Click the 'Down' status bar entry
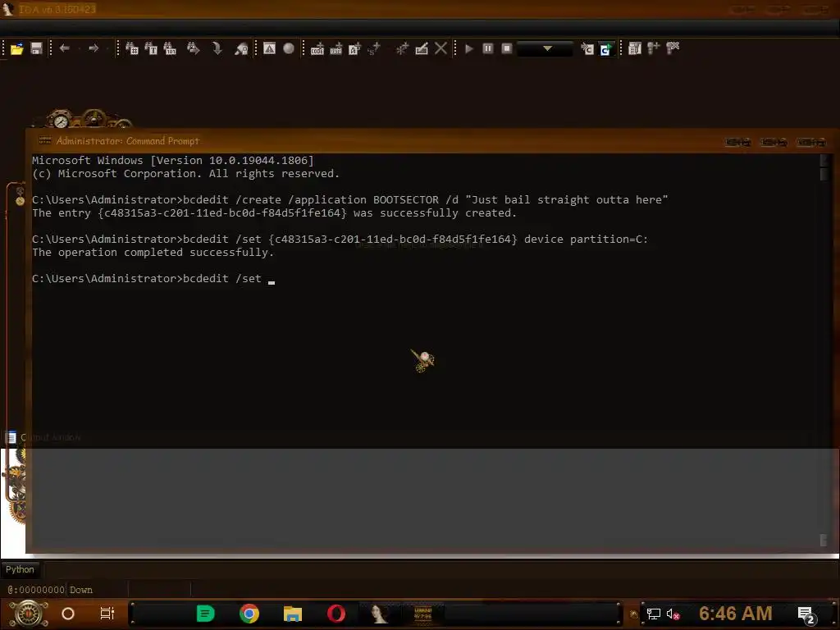840x630 pixels. point(81,590)
